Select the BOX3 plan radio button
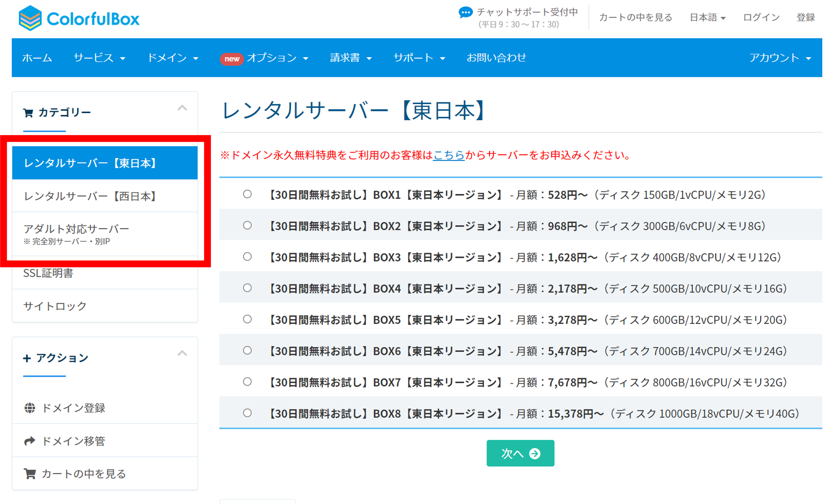The image size is (831, 504). pyautogui.click(x=247, y=256)
